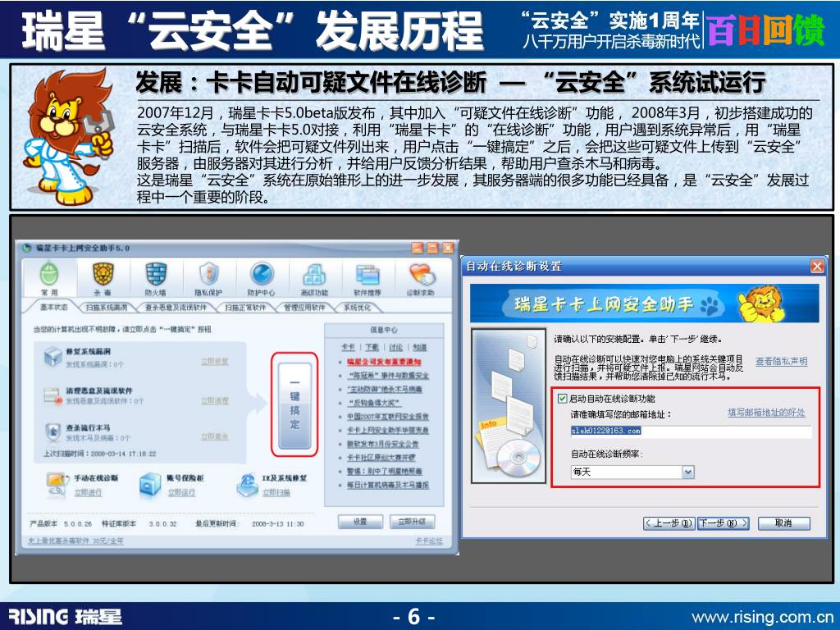Click the www.rising.com.cn footer text
This screenshot has width=840, height=630.
pyautogui.click(x=762, y=617)
